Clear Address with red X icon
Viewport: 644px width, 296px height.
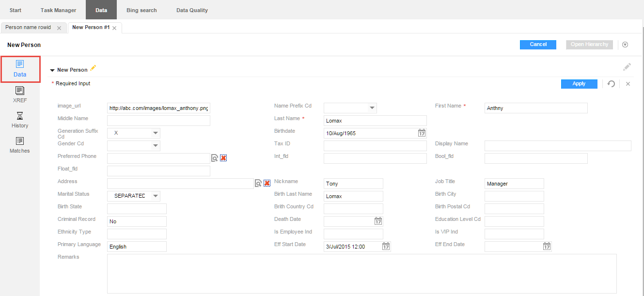(x=267, y=183)
